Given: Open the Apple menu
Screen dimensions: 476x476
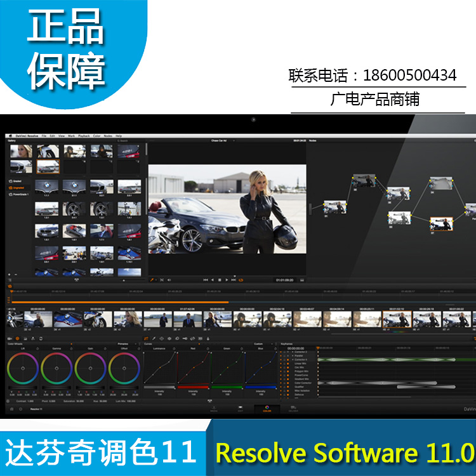Looking at the screenshot, I should point(10,136).
